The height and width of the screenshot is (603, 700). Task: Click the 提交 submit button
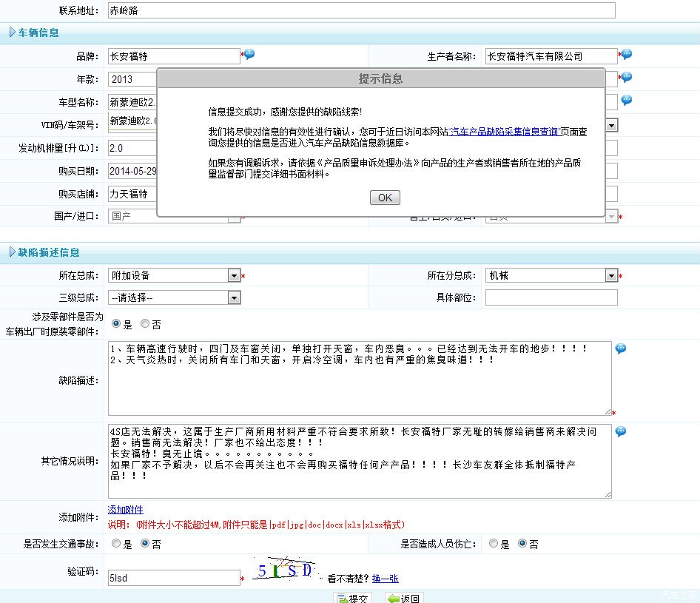[353, 598]
